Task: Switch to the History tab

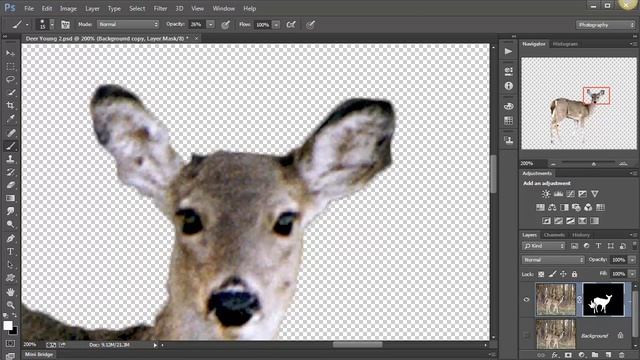Action: [x=580, y=235]
